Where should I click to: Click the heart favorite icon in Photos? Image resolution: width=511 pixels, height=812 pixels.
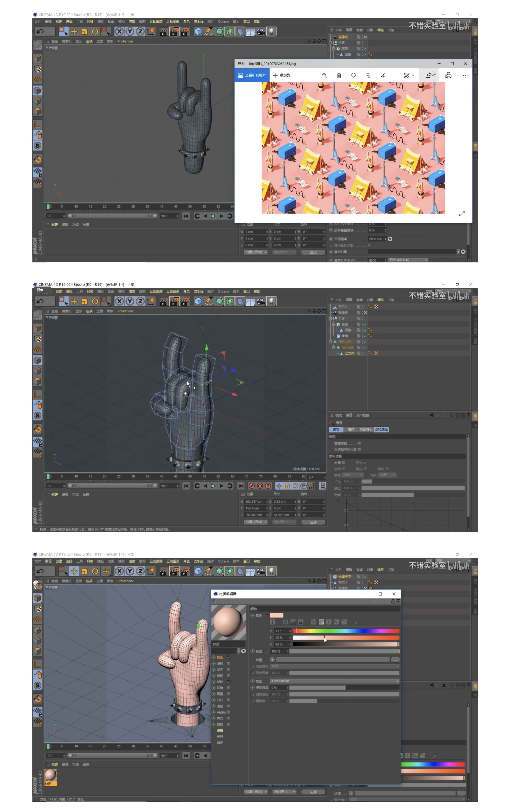pyautogui.click(x=353, y=75)
